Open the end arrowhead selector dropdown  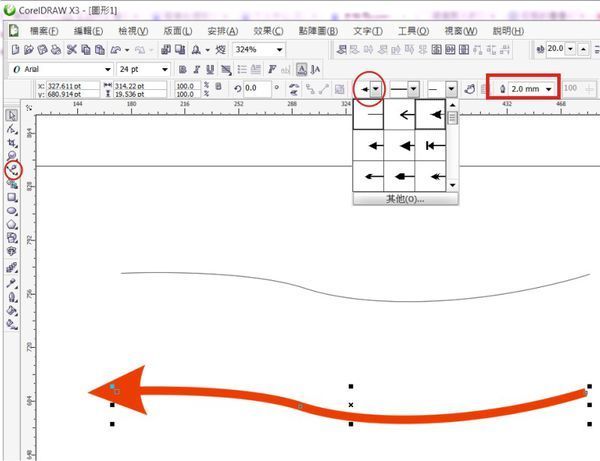pos(452,89)
